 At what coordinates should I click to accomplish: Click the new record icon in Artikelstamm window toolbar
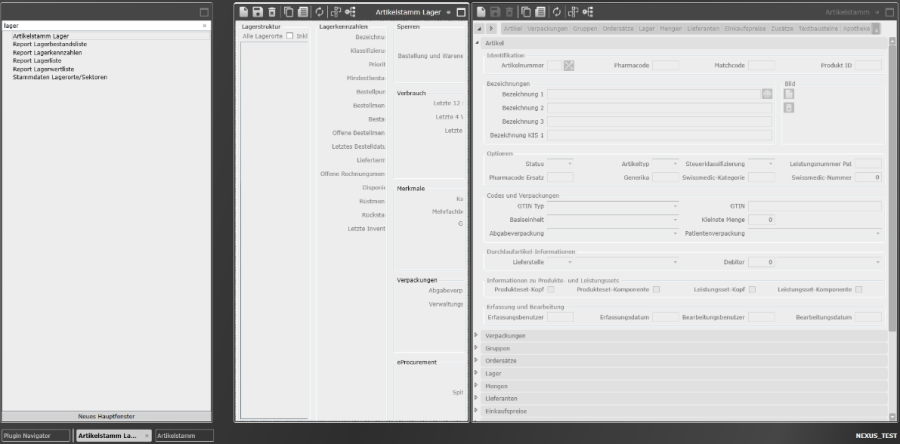(481, 11)
